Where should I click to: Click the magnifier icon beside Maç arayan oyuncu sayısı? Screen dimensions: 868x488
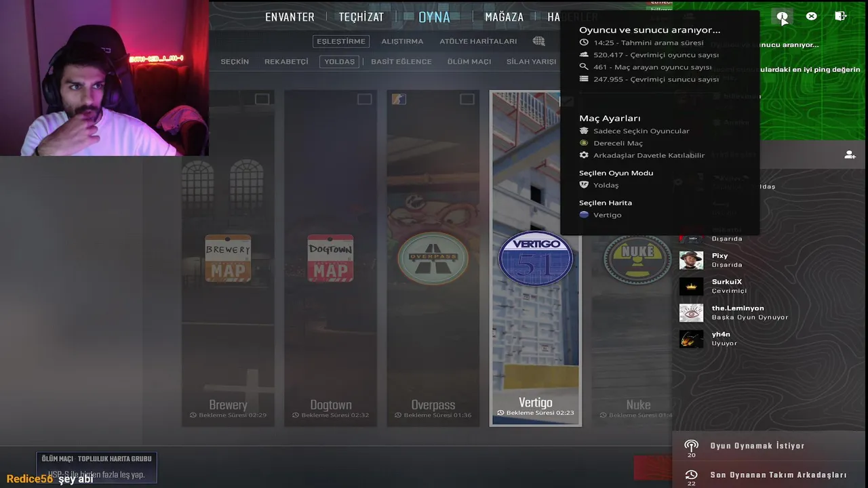(584, 67)
